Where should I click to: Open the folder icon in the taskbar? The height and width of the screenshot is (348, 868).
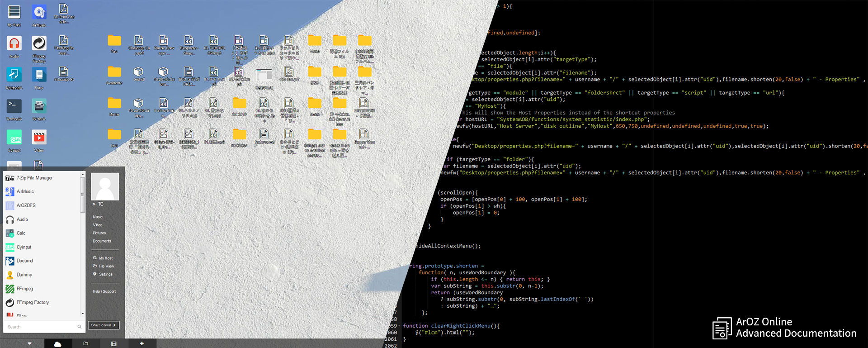85,344
